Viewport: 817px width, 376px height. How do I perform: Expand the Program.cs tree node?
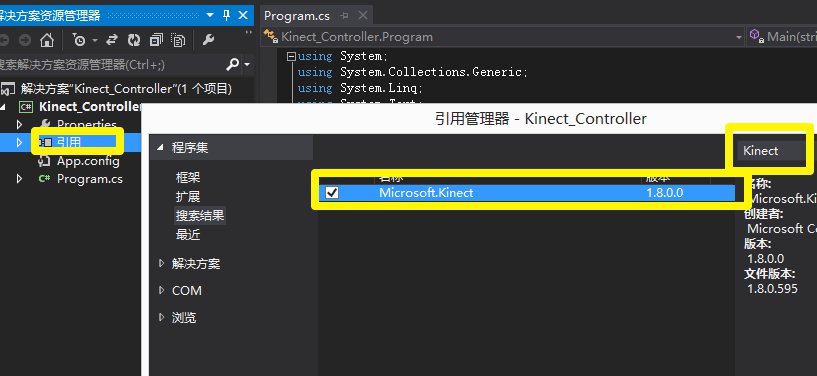(19, 179)
